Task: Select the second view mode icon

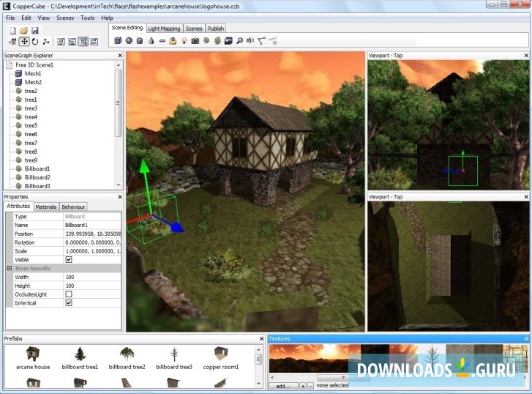Action: (72, 42)
